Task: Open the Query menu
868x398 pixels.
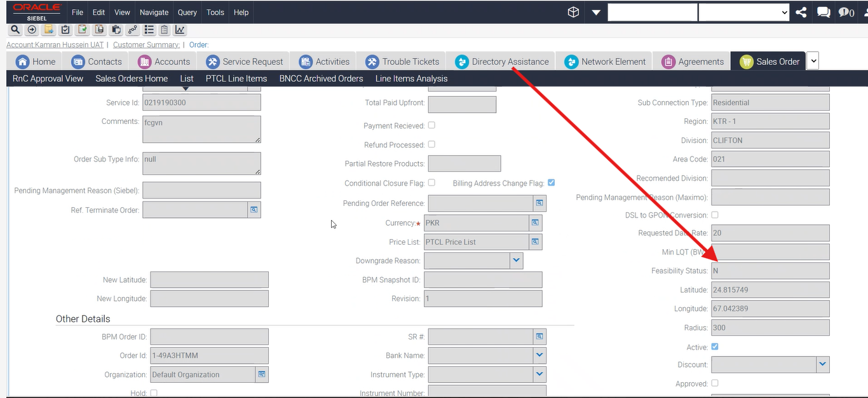Action: point(187,12)
